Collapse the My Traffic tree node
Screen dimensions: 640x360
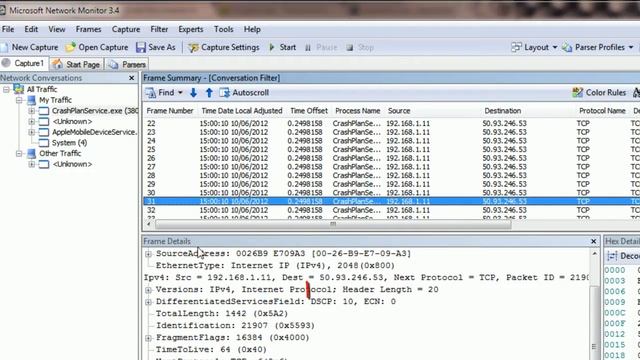coord(19,100)
